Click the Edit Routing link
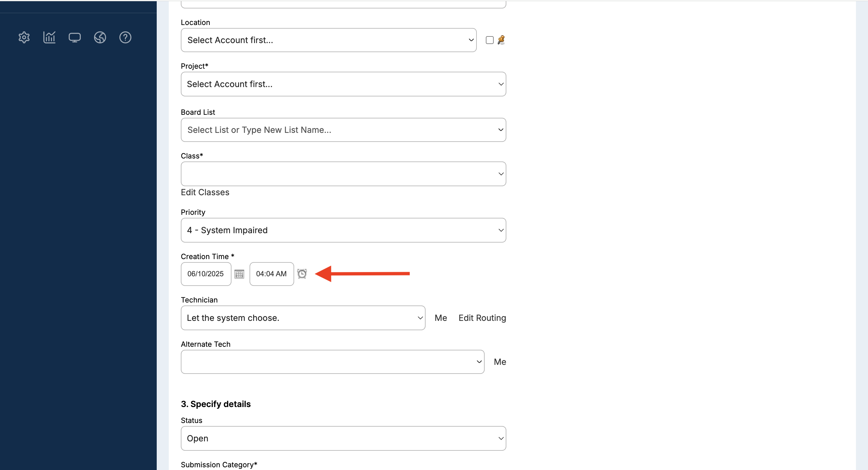The image size is (868, 470). click(x=482, y=318)
